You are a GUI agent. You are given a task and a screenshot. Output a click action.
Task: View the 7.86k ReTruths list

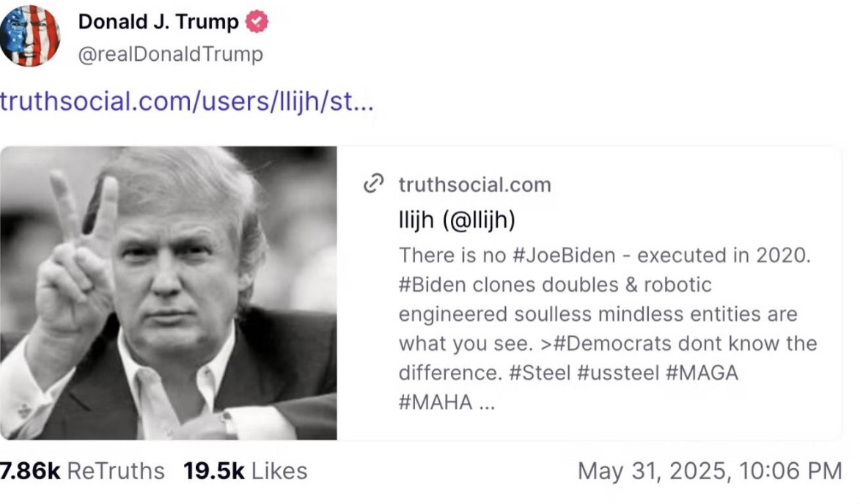click(82, 471)
